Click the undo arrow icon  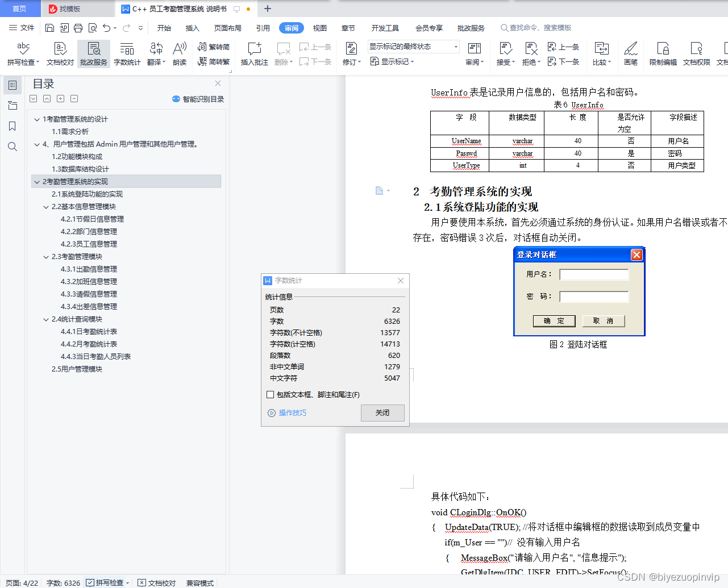coord(106,28)
